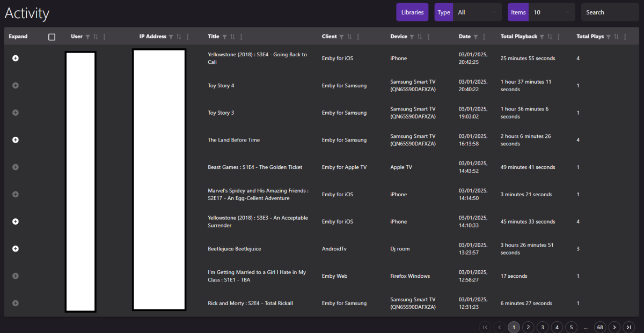
Task: Expand the Beetlejuice Beetlejuice row
Action: (x=15, y=248)
